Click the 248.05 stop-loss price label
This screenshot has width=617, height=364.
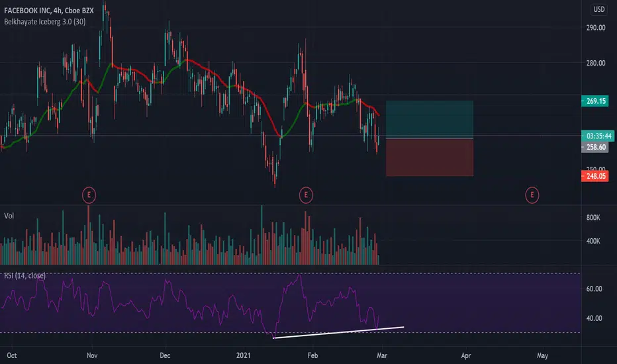(x=594, y=176)
